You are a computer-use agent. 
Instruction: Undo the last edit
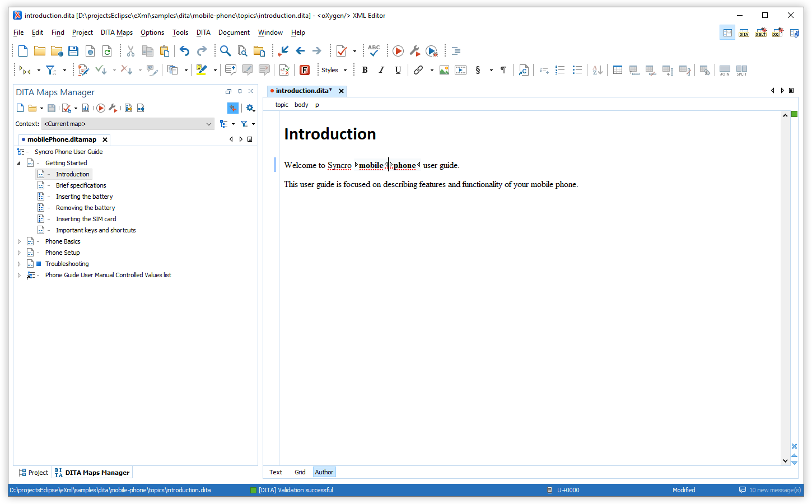pyautogui.click(x=184, y=51)
